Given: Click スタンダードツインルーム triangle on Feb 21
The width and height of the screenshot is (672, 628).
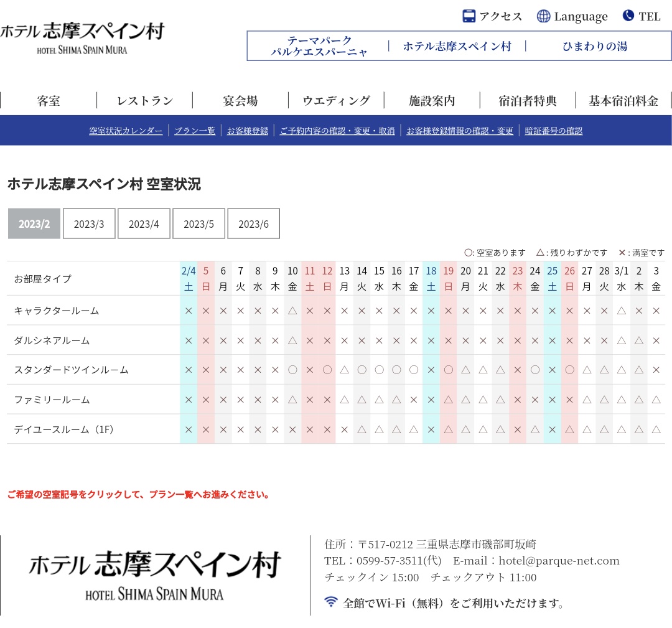Looking at the screenshot, I should pos(483,370).
